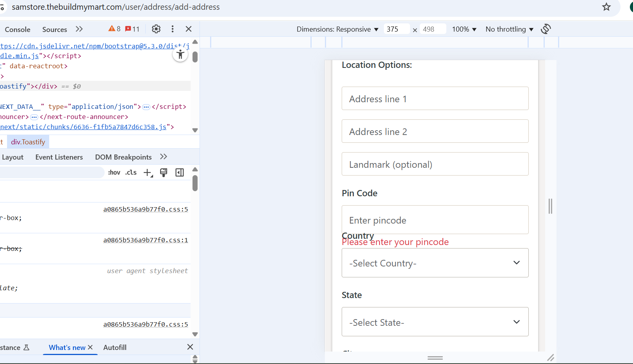This screenshot has width=633, height=364.
Task: Toggle computed styles sidebar icon
Action: coord(180,172)
